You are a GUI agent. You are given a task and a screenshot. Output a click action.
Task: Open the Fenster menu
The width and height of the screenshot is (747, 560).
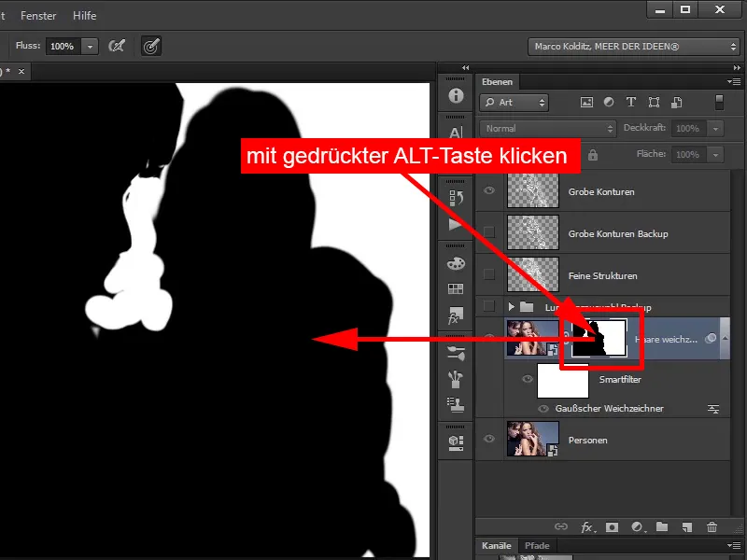[x=38, y=16]
